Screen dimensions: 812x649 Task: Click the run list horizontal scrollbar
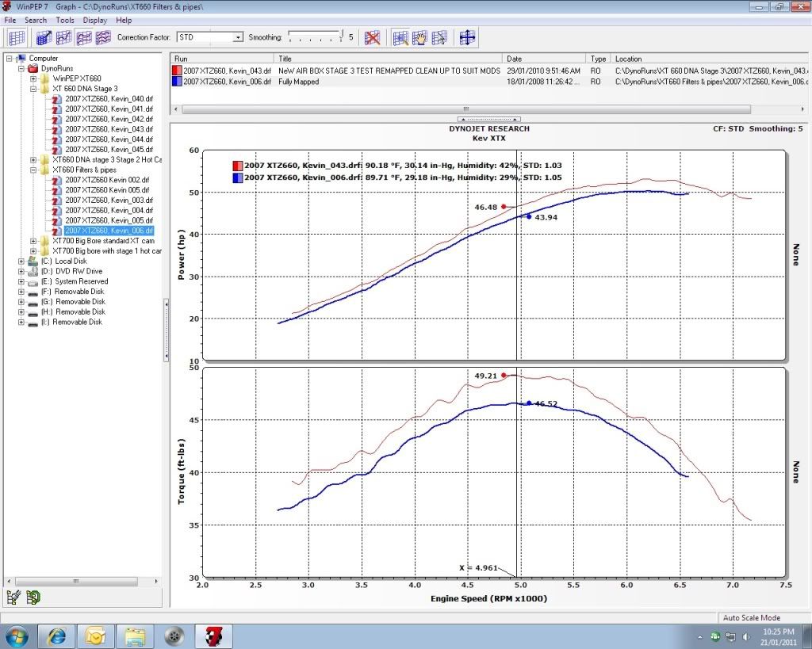[x=466, y=109]
